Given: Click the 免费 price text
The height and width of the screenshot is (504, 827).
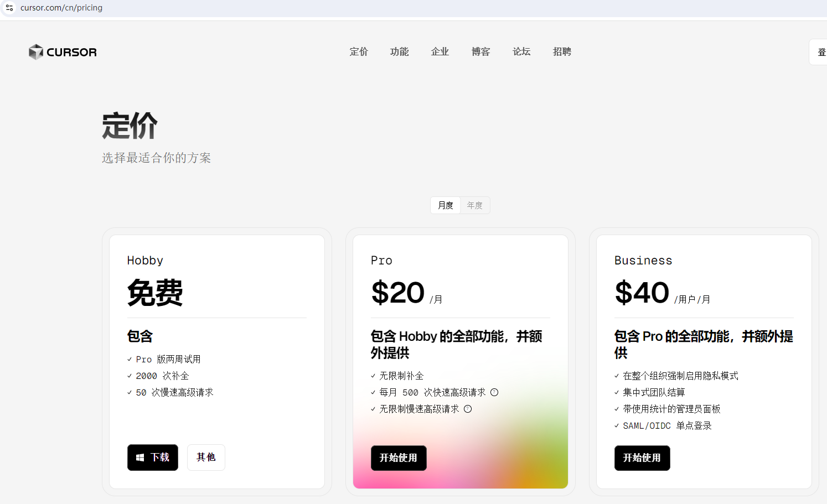Looking at the screenshot, I should (x=155, y=292).
